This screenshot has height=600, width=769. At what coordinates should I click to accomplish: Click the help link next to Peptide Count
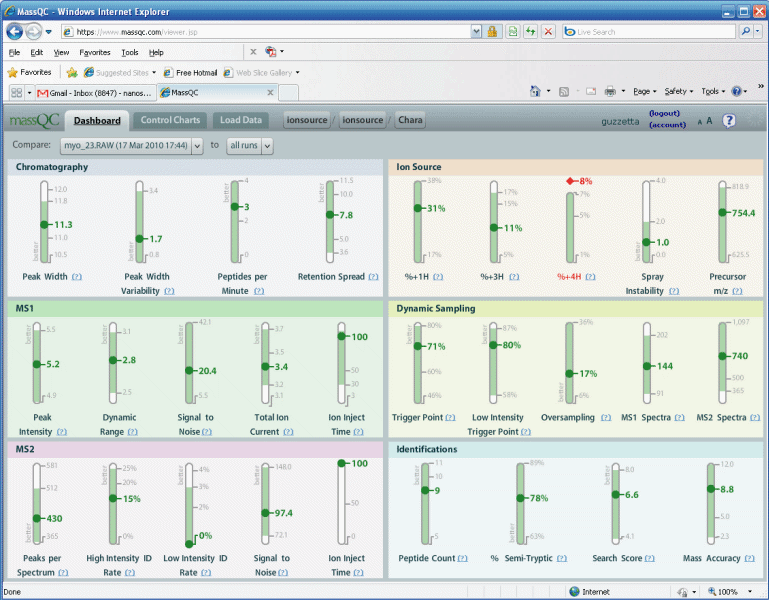462,558
